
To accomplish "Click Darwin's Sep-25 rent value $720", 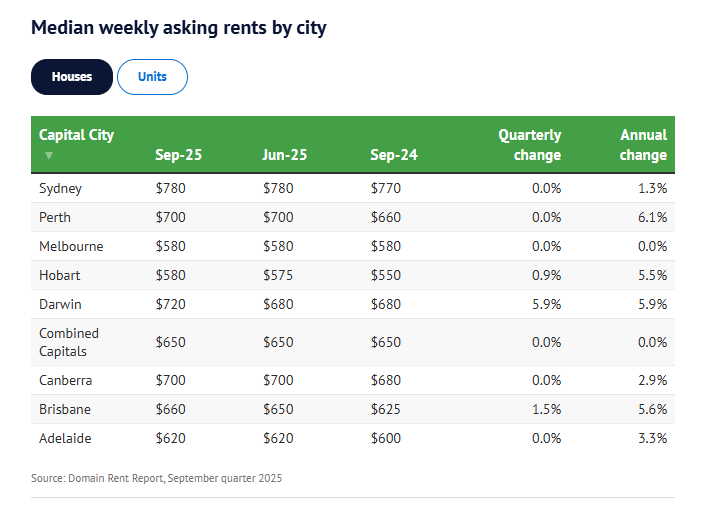I will pyautogui.click(x=171, y=304).
